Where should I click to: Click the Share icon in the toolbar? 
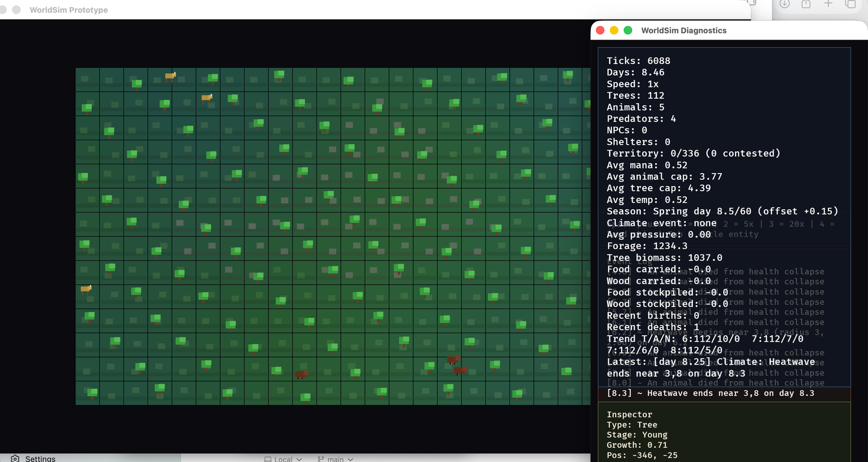pyautogui.click(x=806, y=4)
